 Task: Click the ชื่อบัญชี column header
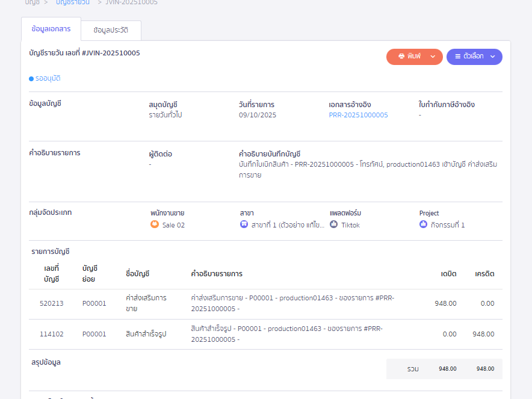coord(137,274)
